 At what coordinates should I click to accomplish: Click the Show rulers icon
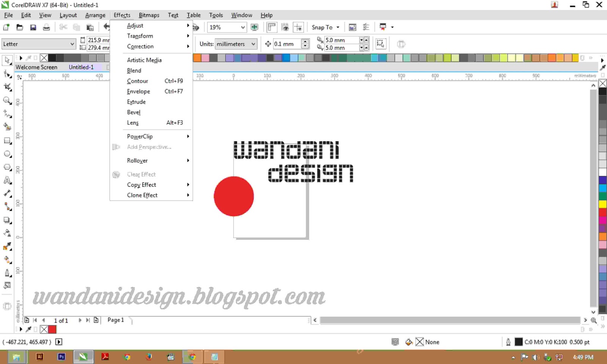point(272,27)
